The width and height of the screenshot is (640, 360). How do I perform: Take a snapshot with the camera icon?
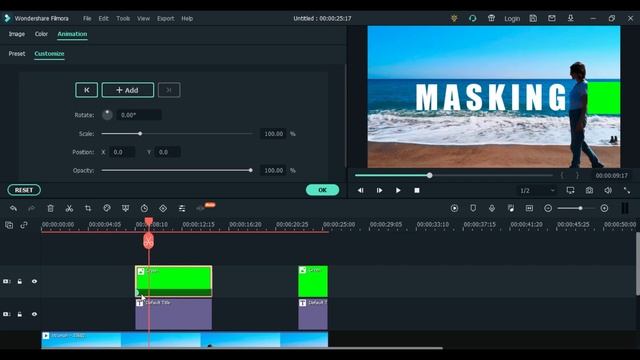point(589,190)
